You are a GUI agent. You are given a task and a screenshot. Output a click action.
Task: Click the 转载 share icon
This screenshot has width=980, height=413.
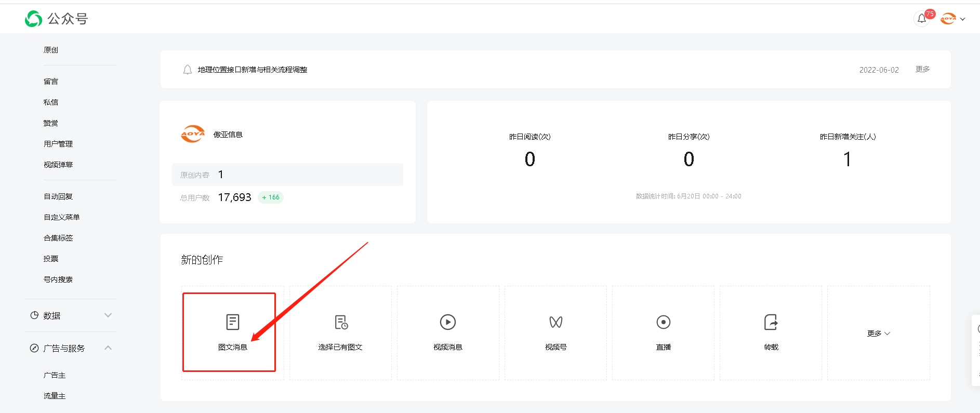[x=771, y=322]
